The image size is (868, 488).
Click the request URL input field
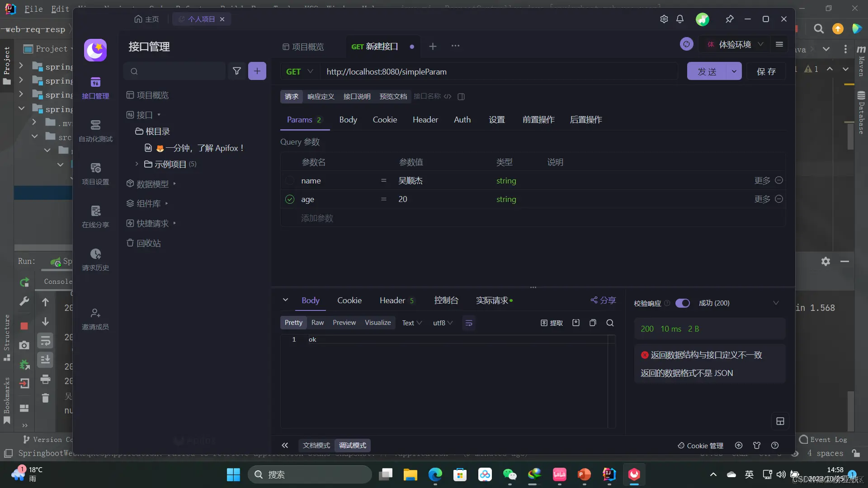tap(497, 71)
